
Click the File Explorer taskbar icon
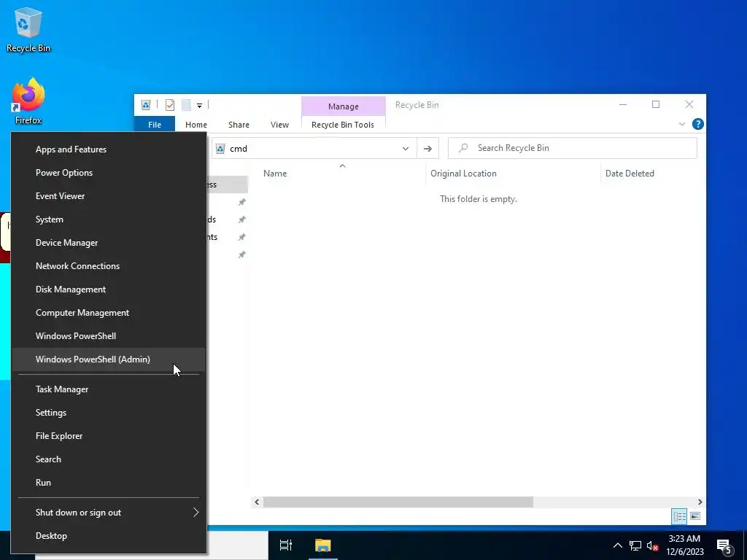tap(323, 545)
